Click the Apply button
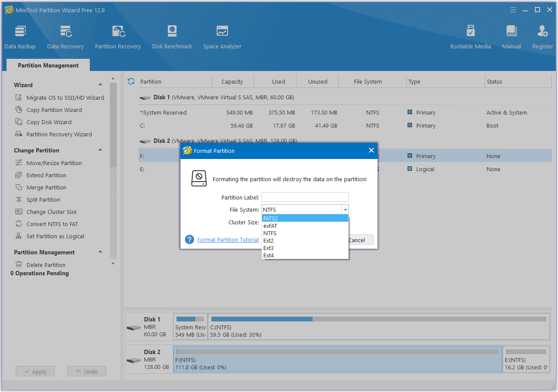558x392 pixels. click(x=35, y=372)
